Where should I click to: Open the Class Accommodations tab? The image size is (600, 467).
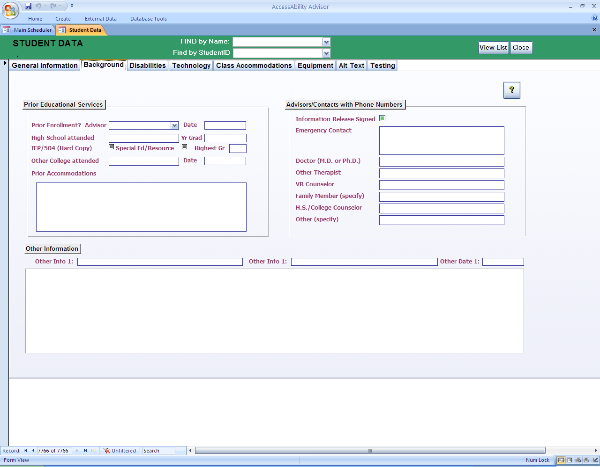point(254,66)
